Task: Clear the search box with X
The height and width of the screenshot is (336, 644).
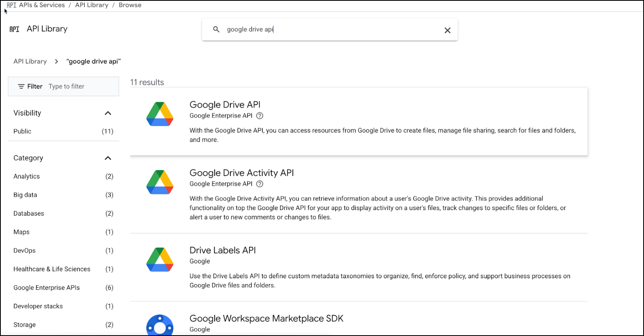Action: [447, 30]
